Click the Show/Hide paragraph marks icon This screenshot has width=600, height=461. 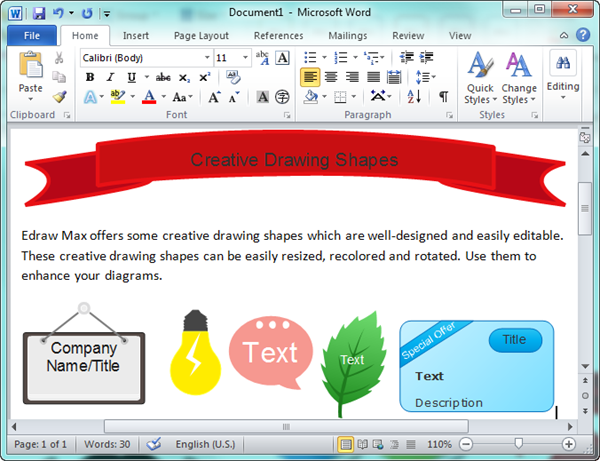coord(444,97)
